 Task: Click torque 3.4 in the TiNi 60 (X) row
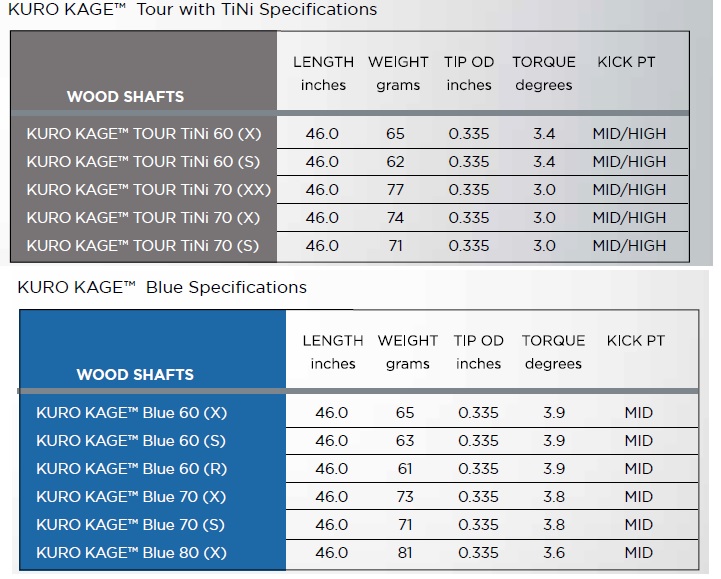[x=544, y=134]
